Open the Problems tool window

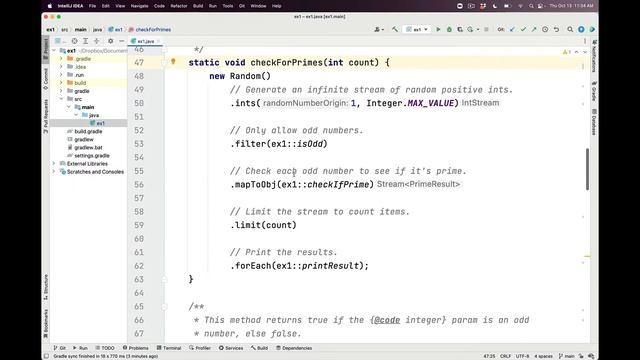click(x=135, y=348)
